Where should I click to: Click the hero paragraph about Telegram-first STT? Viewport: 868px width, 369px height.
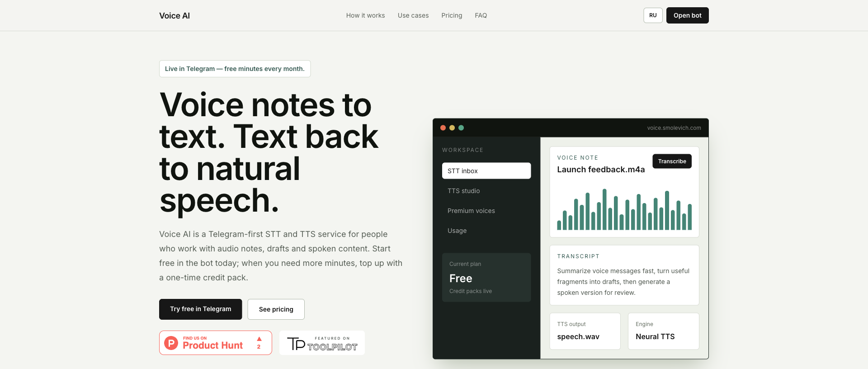coord(281,256)
